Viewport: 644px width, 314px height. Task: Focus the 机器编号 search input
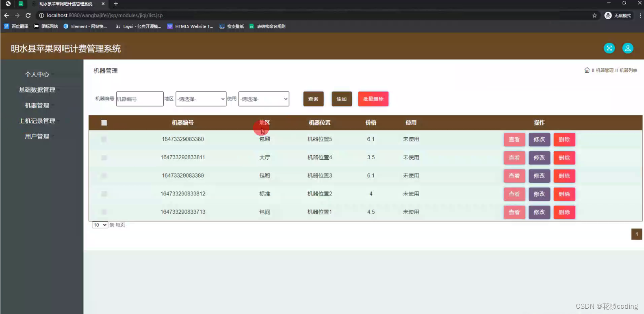(x=140, y=99)
